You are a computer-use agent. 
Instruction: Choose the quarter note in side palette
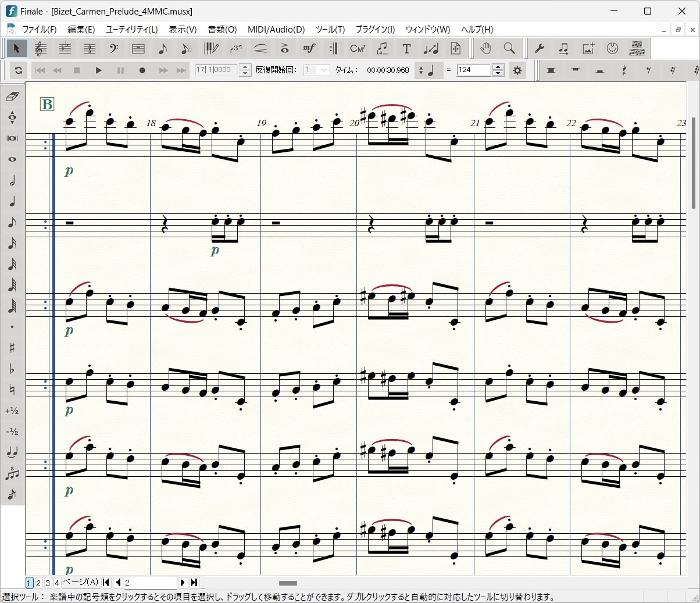12,201
